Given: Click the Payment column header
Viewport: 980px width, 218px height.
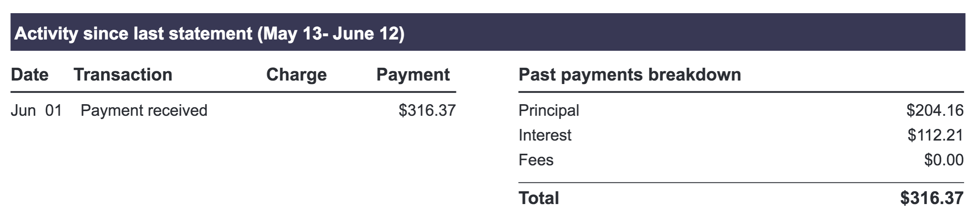Looking at the screenshot, I should [413, 75].
